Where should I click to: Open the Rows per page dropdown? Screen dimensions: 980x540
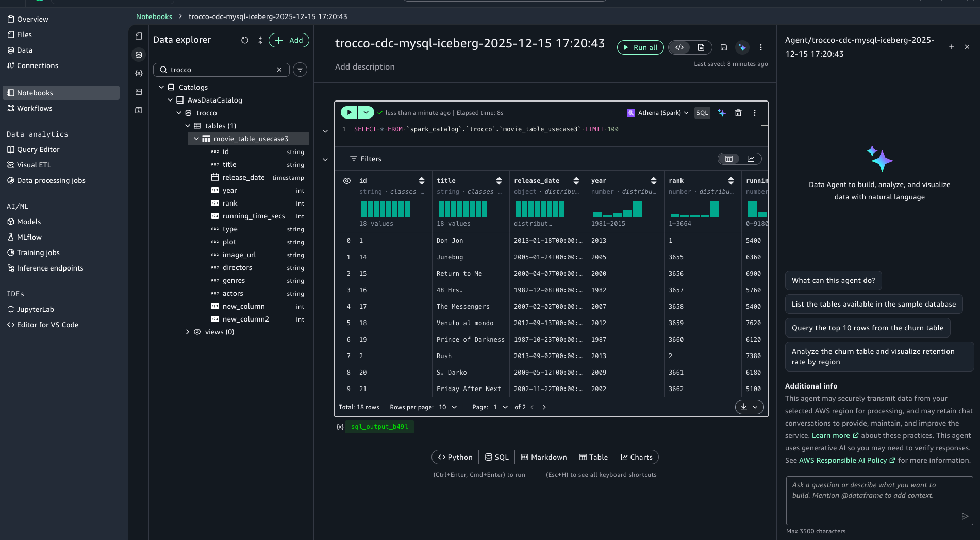click(x=447, y=407)
